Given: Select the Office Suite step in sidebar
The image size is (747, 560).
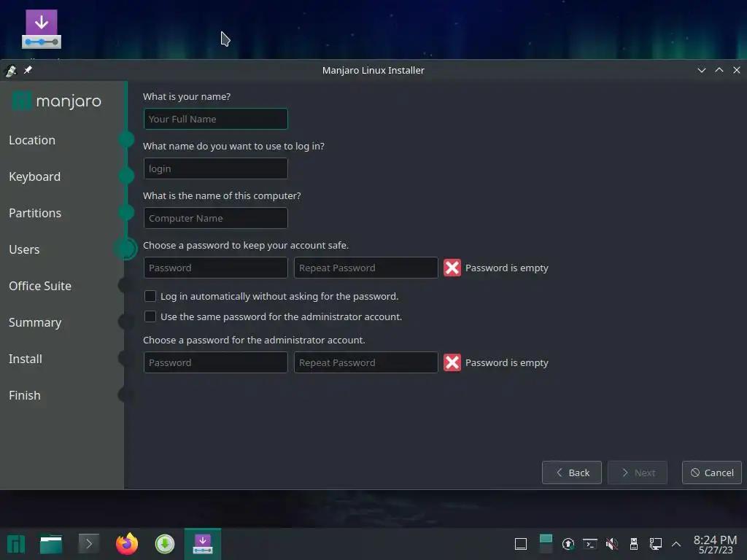Looking at the screenshot, I should click(x=40, y=286).
